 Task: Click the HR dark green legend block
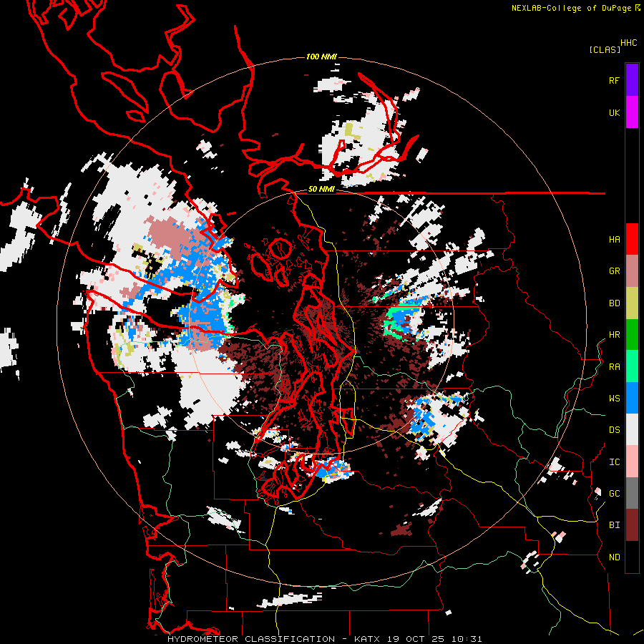pos(632,335)
